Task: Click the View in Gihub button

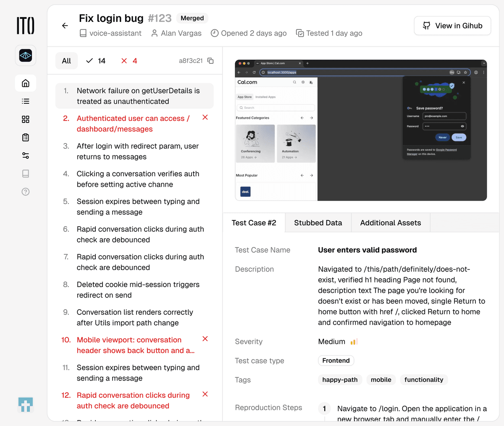Action: click(452, 26)
